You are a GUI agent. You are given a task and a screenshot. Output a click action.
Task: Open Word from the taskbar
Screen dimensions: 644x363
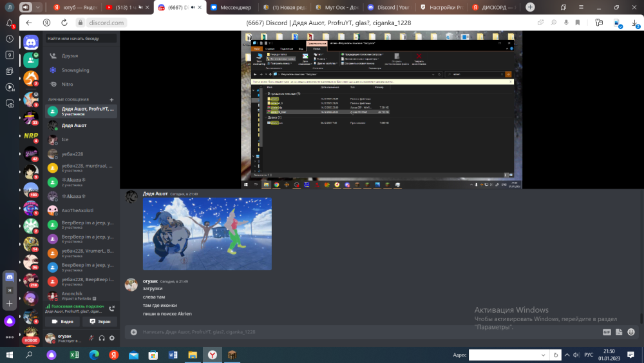(x=173, y=355)
